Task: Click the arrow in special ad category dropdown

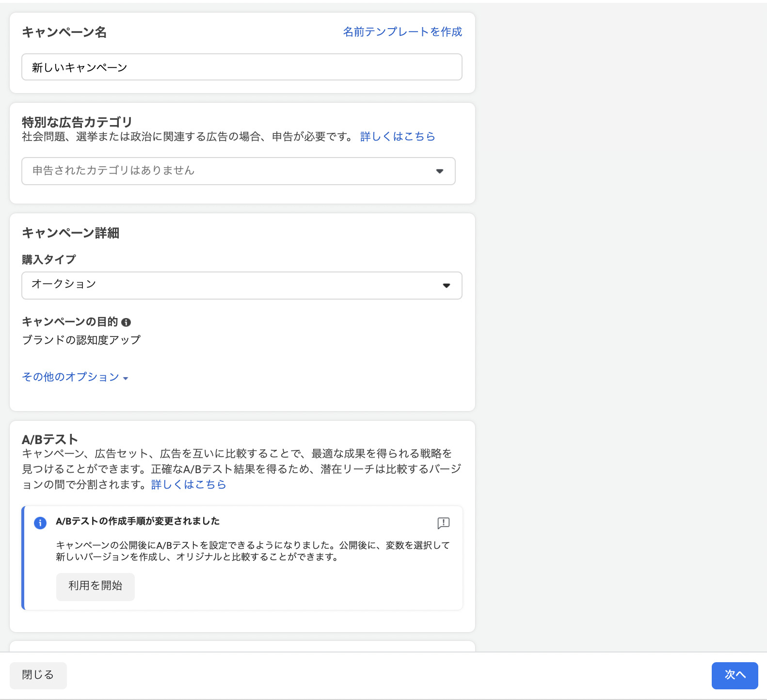Action: pos(440,171)
